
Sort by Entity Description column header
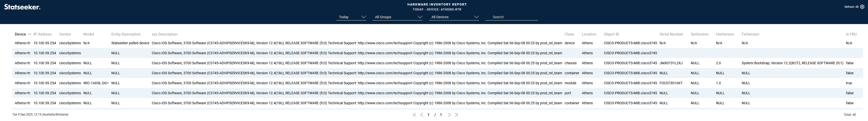[x=126, y=34]
